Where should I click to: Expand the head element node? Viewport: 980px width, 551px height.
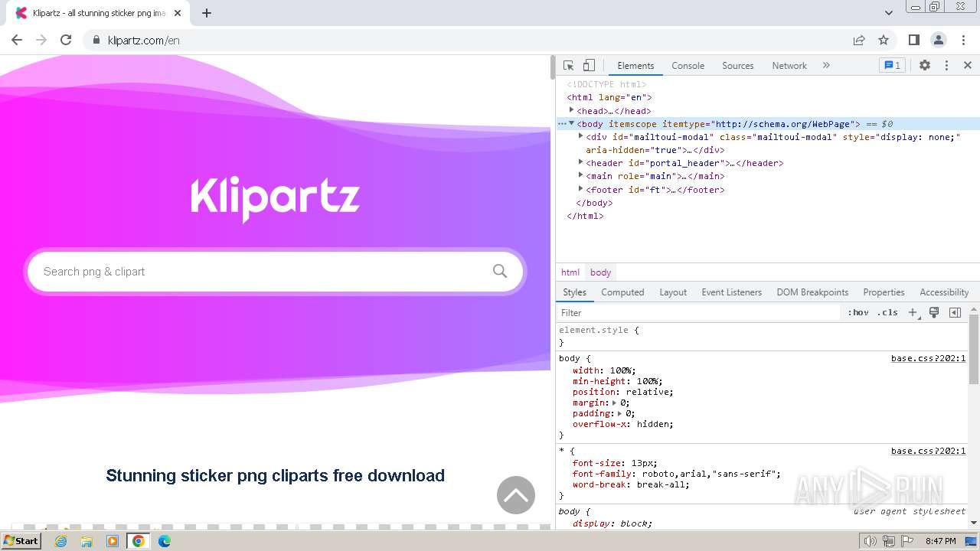click(x=571, y=110)
